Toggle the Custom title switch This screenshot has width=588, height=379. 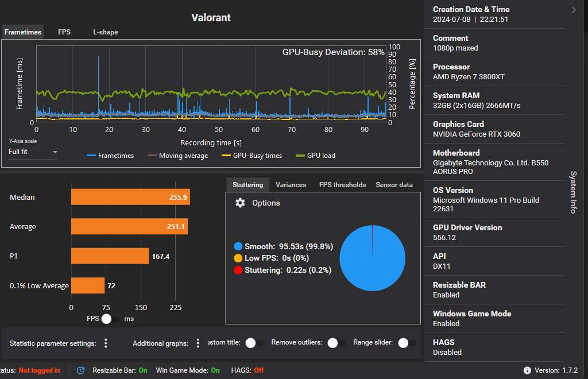click(254, 343)
